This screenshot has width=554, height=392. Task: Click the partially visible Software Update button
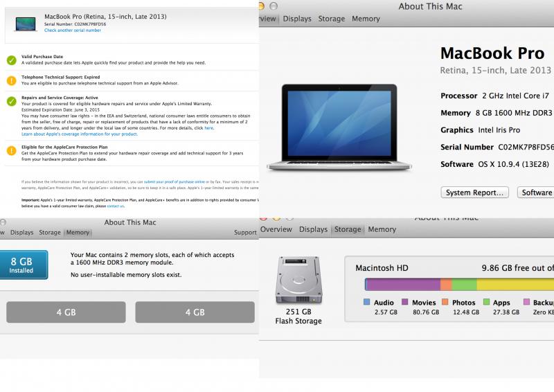pos(535,193)
